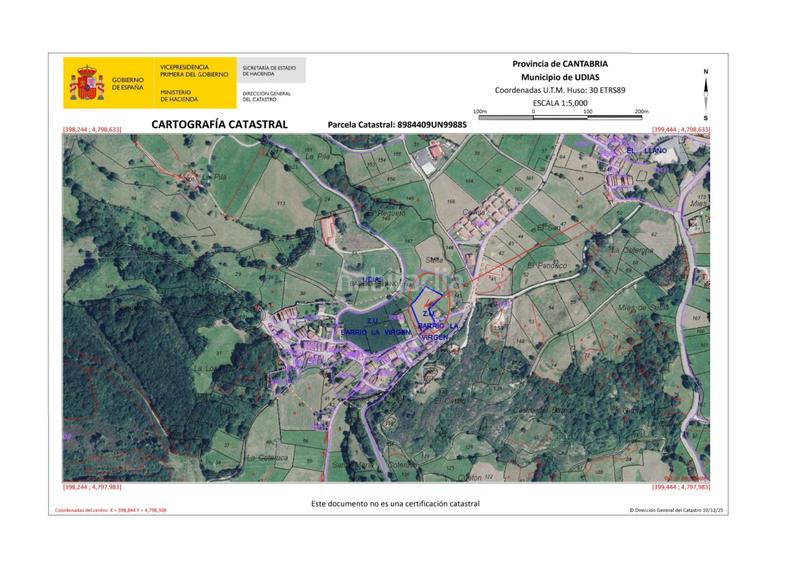Click the top-right coordinate label [399,444 ; 4,798,633]
Viewport: 800px width, 566px height.
point(680,130)
